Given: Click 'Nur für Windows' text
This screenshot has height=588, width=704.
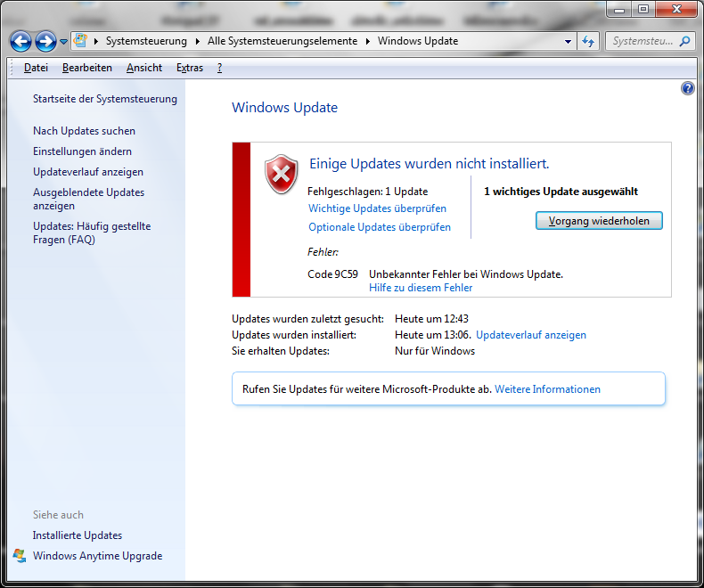Looking at the screenshot, I should (x=435, y=351).
